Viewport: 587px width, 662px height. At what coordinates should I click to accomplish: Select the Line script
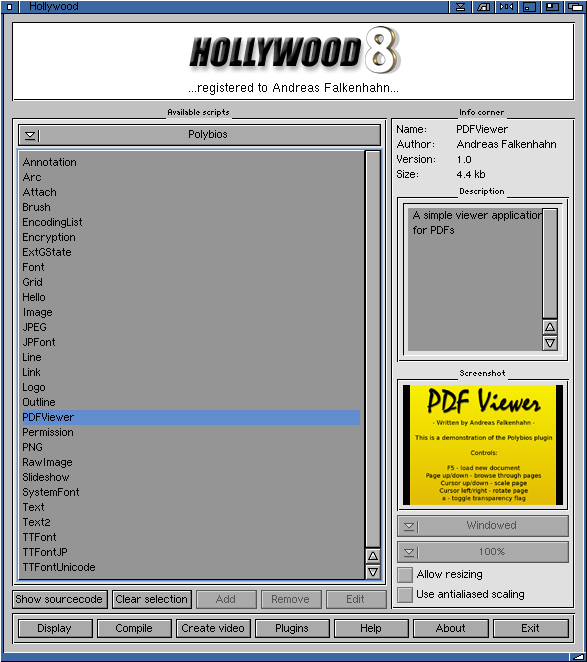[191, 357]
